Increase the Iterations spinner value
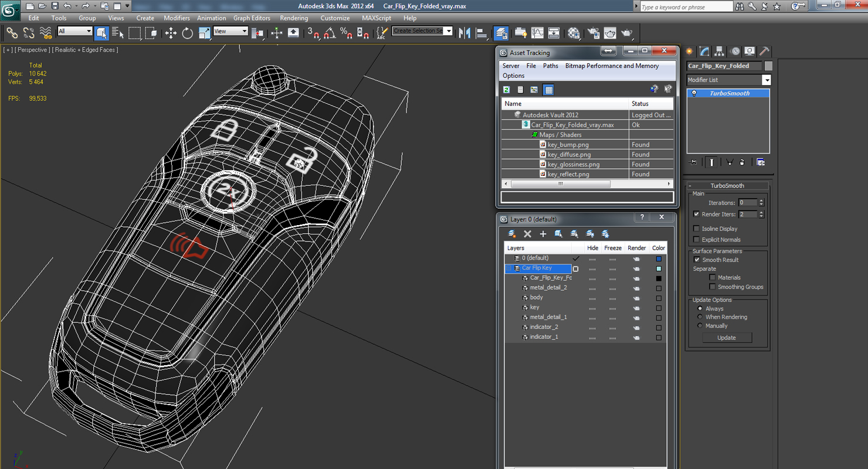This screenshot has width=868, height=469. click(x=761, y=200)
